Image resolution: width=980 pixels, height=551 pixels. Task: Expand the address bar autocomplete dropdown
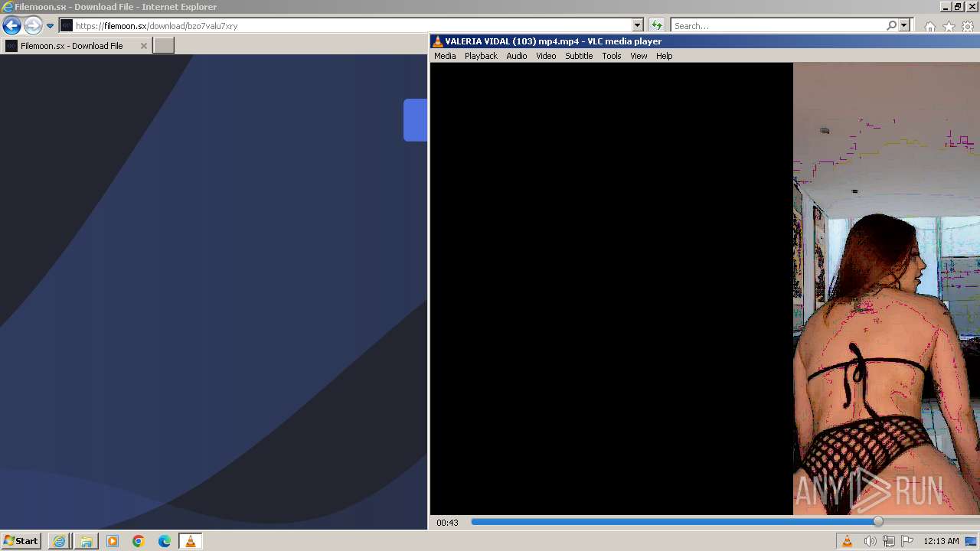(637, 25)
